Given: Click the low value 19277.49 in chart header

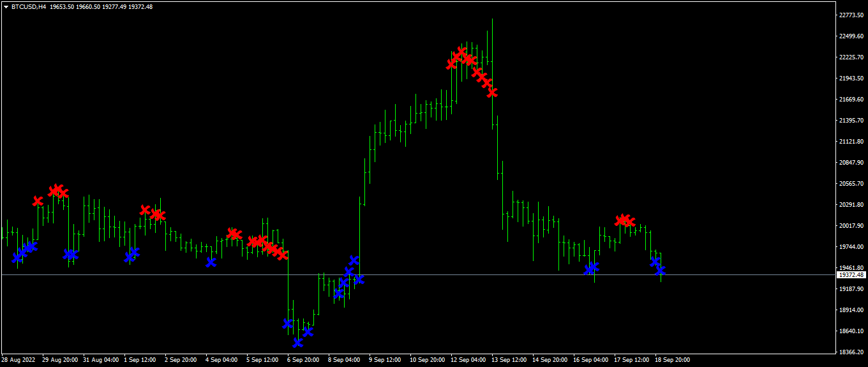Looking at the screenshot, I should [115, 6].
